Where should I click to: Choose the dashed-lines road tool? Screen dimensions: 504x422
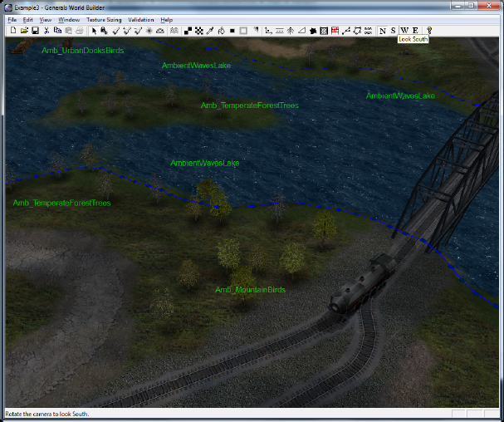(x=280, y=31)
